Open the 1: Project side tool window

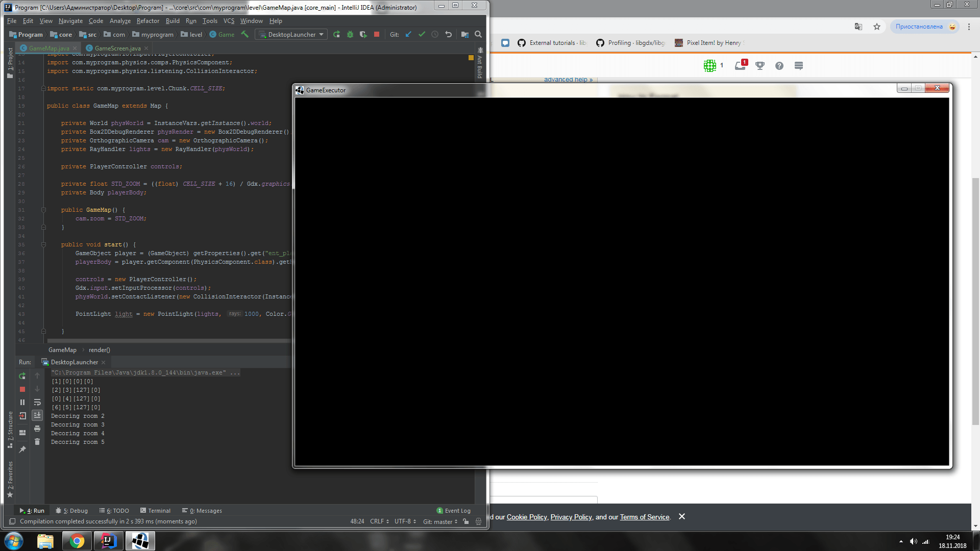pyautogui.click(x=10, y=63)
